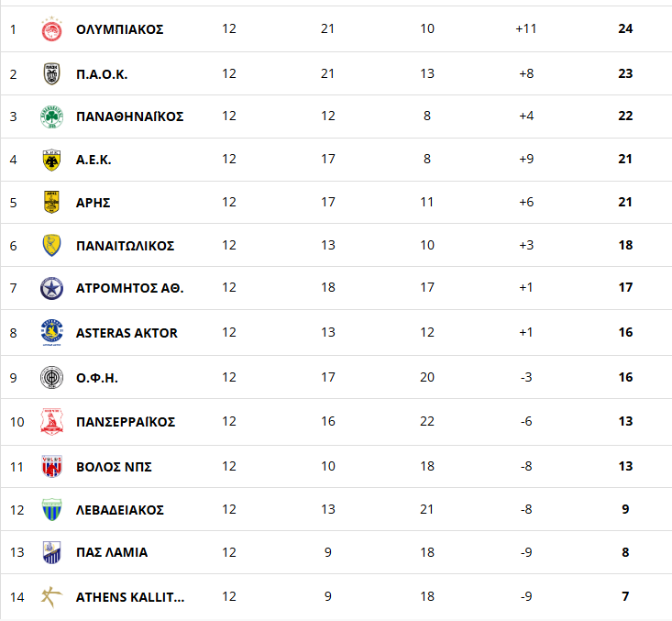Image resolution: width=672 pixels, height=621 pixels.
Task: Click the Ο.Φ.Η. round black crest
Action: point(52,377)
